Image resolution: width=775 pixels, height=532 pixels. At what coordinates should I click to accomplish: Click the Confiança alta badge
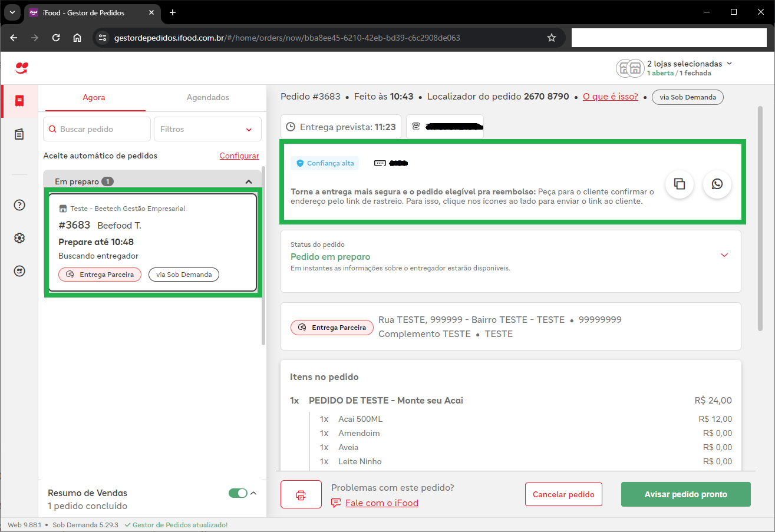(325, 163)
